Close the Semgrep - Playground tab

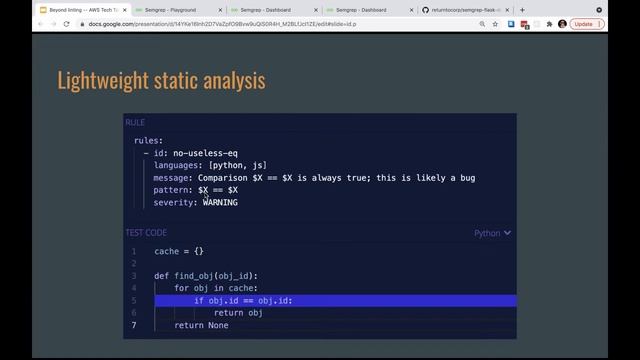220,10
